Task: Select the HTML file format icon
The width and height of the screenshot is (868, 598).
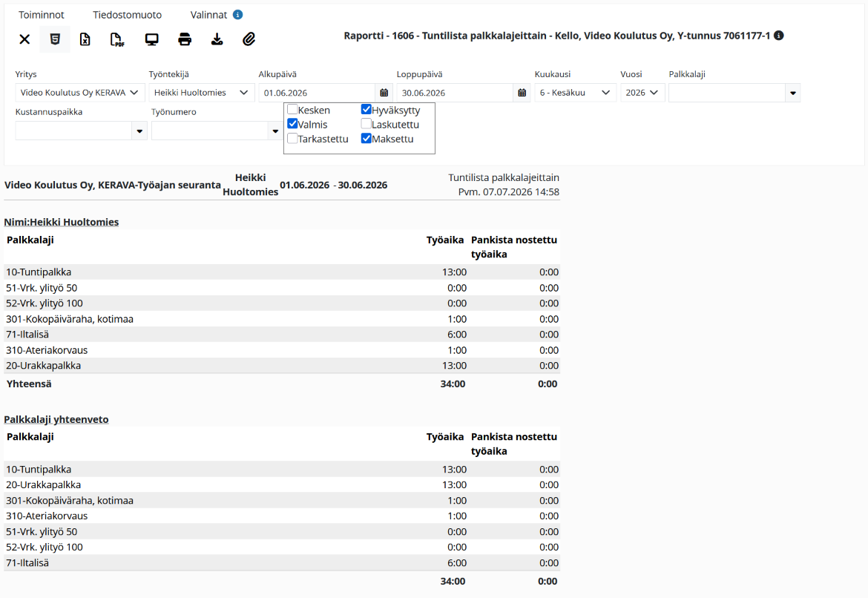Action: [x=55, y=39]
